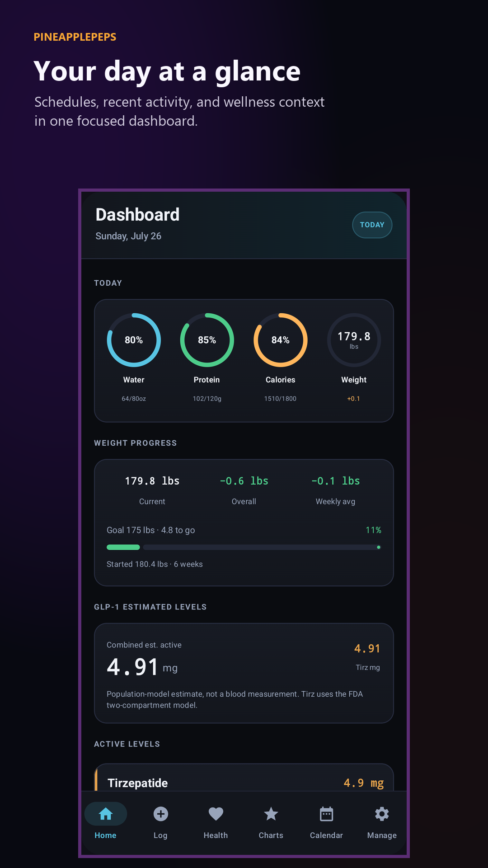Select the Protein 85% progress ring
Image resolution: width=488 pixels, height=868 pixels.
pos(207,340)
